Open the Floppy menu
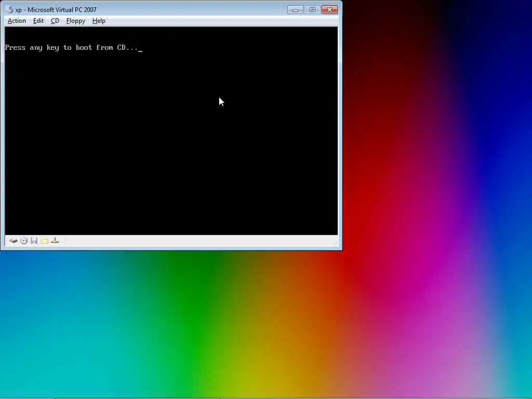532x399 pixels. pos(76,21)
